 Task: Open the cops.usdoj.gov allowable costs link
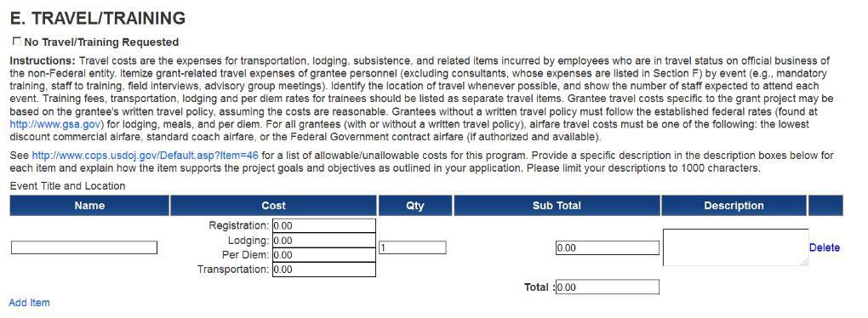coord(145,156)
